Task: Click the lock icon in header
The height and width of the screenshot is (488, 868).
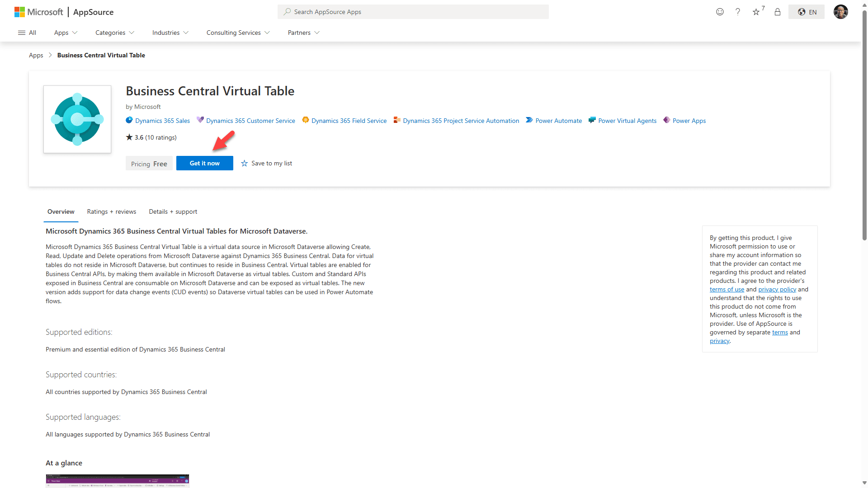Action: (778, 12)
